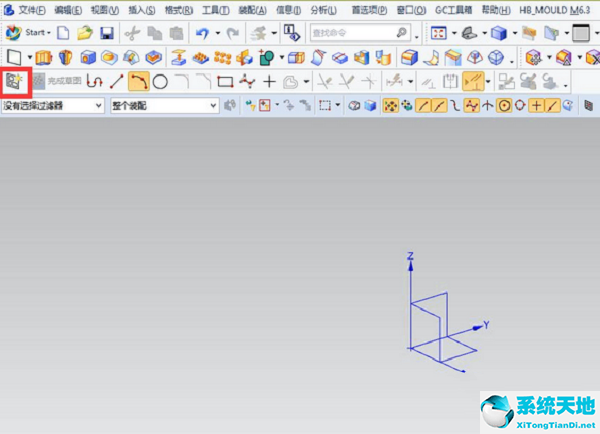Toggle Snap to Mid Point option
Viewport: 600px width, 434px height.
[x=439, y=105]
